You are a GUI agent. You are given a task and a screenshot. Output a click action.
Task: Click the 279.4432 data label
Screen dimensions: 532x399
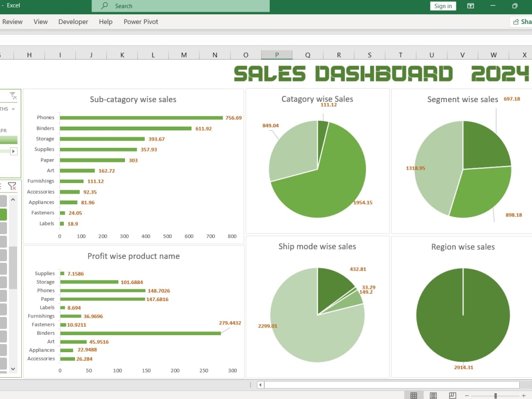point(230,323)
